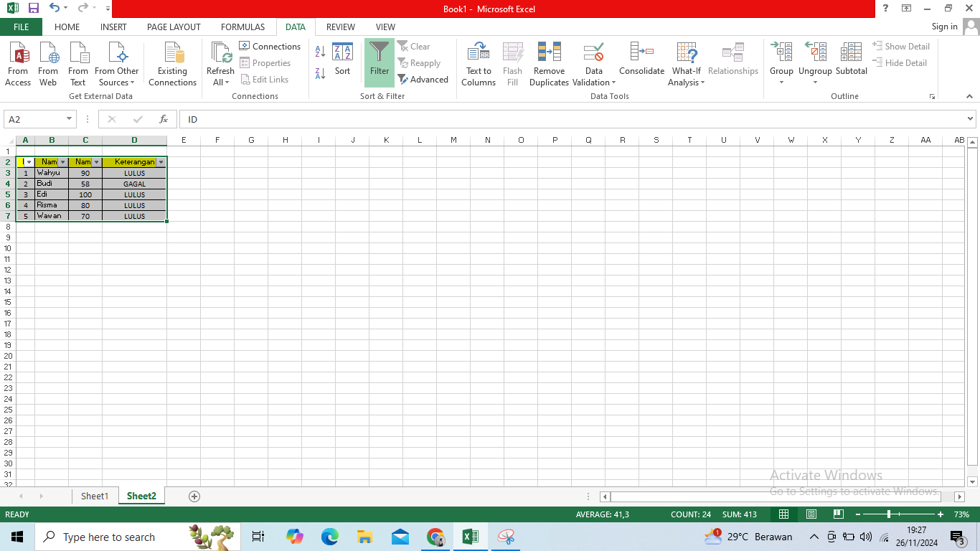Open ribbon display options
Image resolution: width=980 pixels, height=551 pixels.
907,9
